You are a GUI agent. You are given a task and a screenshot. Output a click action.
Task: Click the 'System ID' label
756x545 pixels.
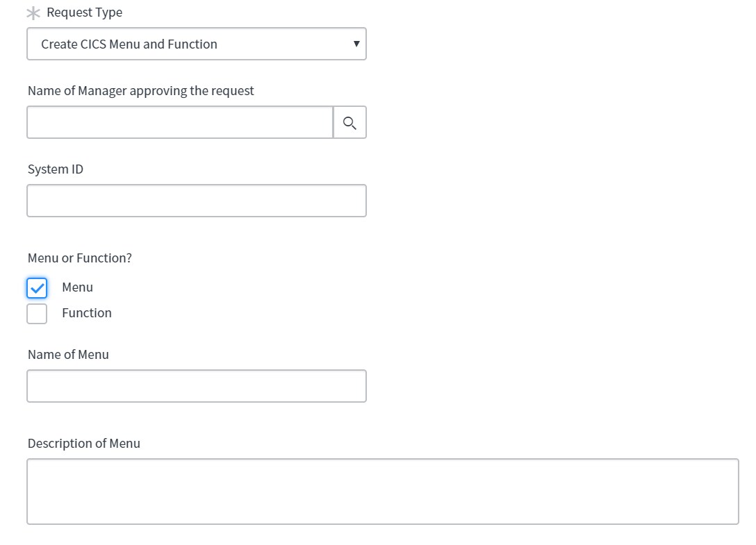click(56, 169)
